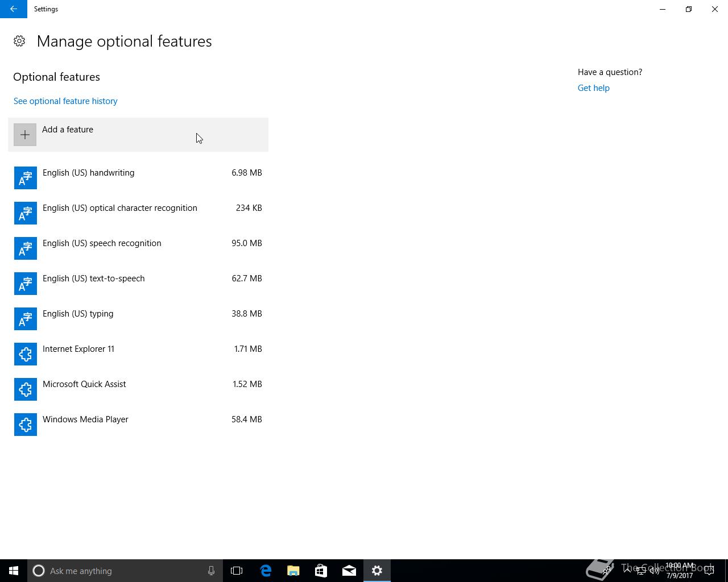
Task: Click the Manage optional features heading
Action: tap(125, 41)
